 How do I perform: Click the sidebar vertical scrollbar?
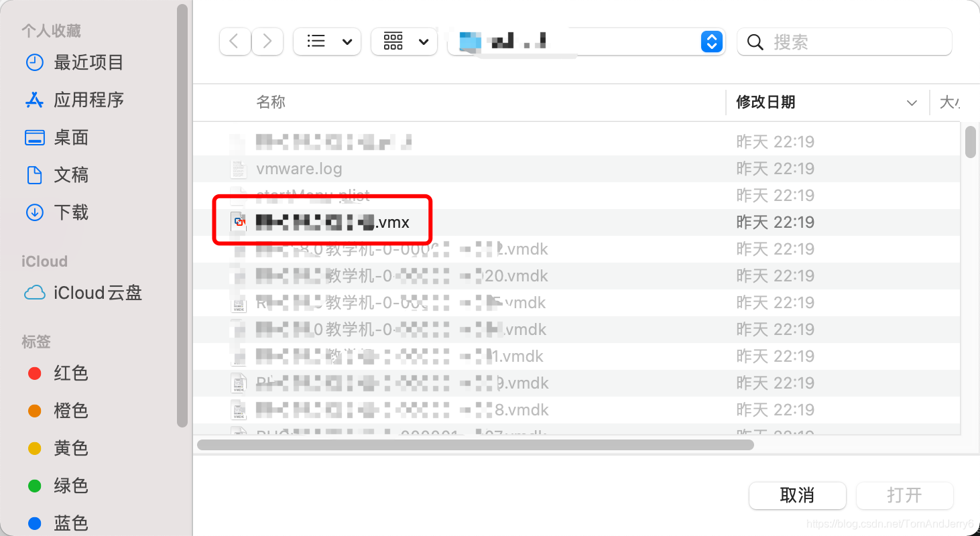pyautogui.click(x=182, y=214)
